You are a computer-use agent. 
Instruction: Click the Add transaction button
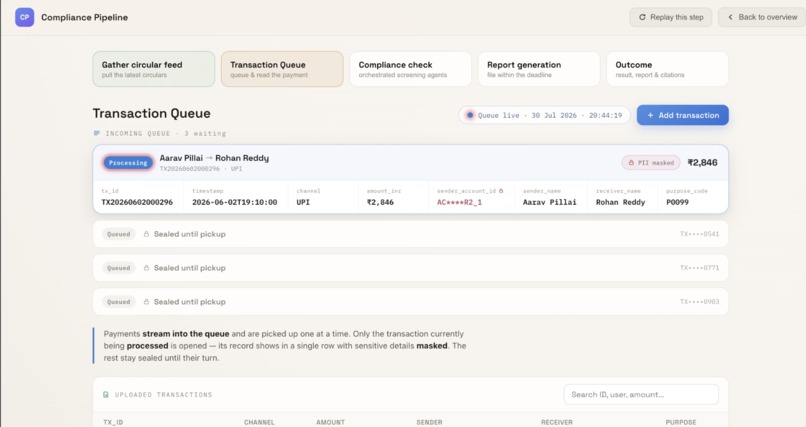[683, 115]
